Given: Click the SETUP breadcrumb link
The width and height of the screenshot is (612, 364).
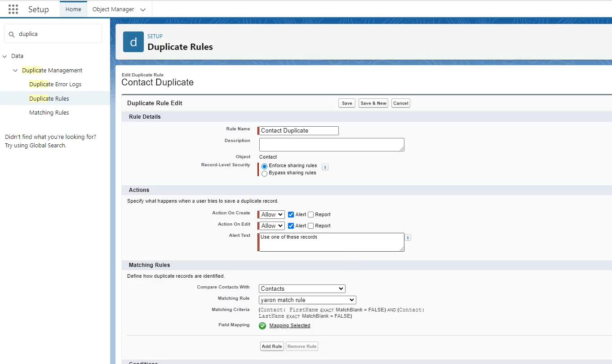Looking at the screenshot, I should tap(155, 36).
